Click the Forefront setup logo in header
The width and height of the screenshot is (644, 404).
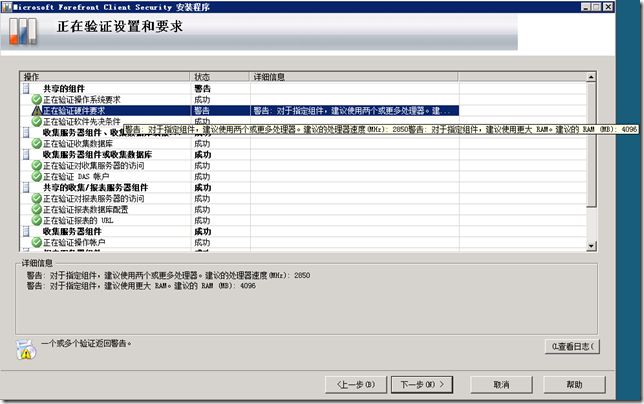23,31
